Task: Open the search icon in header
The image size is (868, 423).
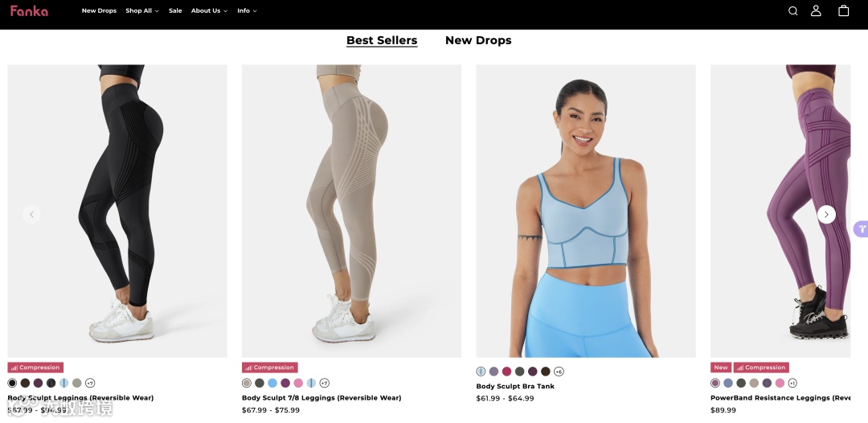Action: [x=792, y=11]
